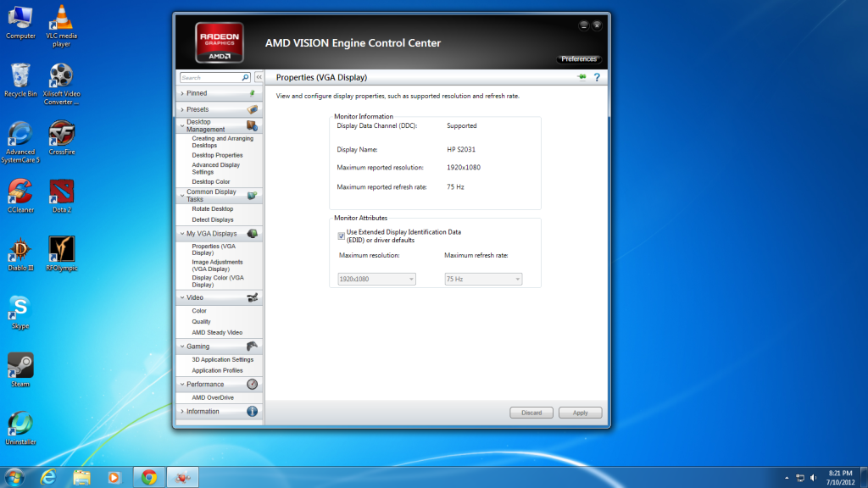Open the Maximum refresh rate dropdown
Image resolution: width=868 pixels, height=488 pixels.
pyautogui.click(x=483, y=279)
